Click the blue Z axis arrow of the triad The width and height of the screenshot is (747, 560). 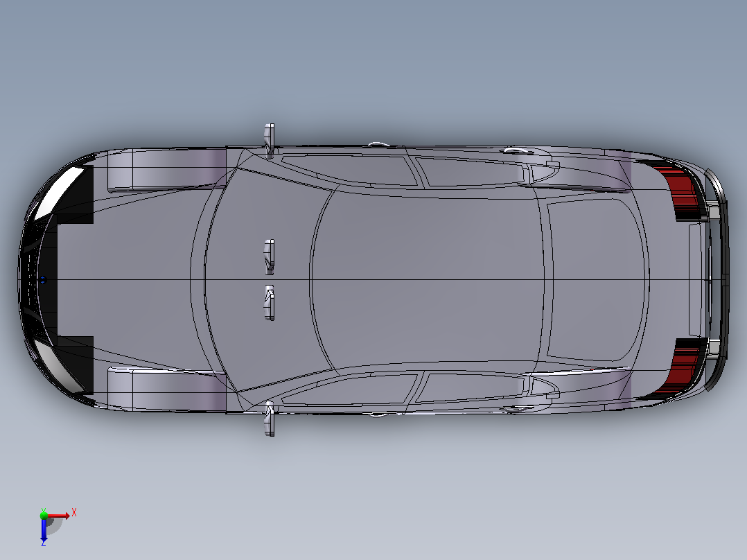44,530
